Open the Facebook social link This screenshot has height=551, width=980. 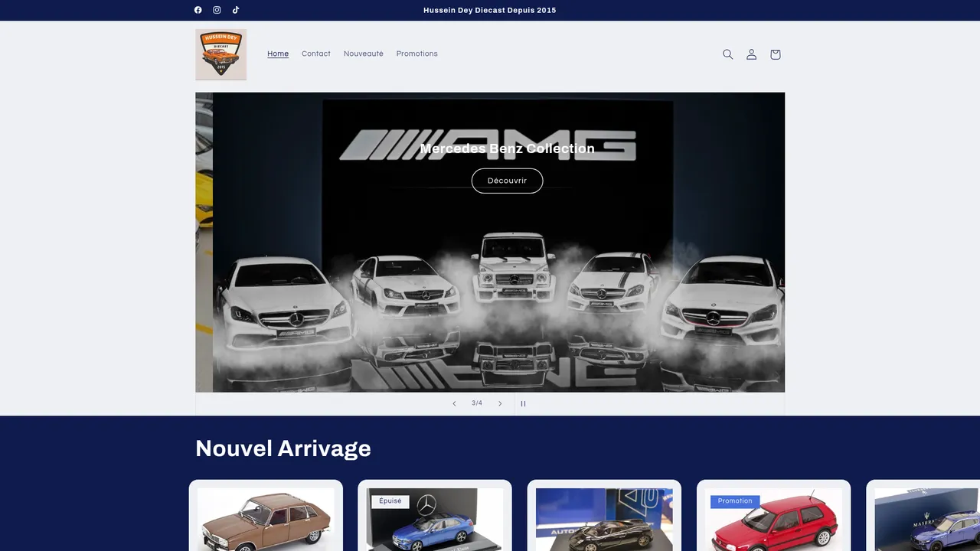(x=198, y=10)
